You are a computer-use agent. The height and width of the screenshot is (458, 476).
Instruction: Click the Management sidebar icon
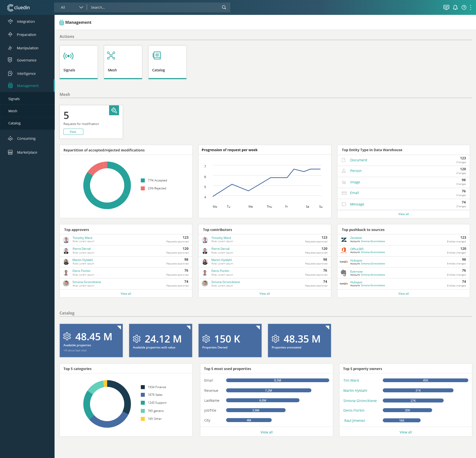click(x=10, y=86)
